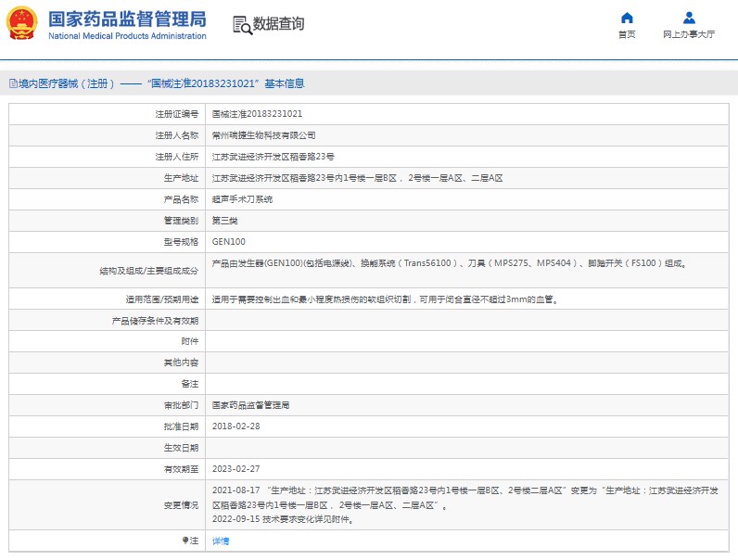
Task: Select product name 超声手术刀系统
Action: tap(242, 199)
